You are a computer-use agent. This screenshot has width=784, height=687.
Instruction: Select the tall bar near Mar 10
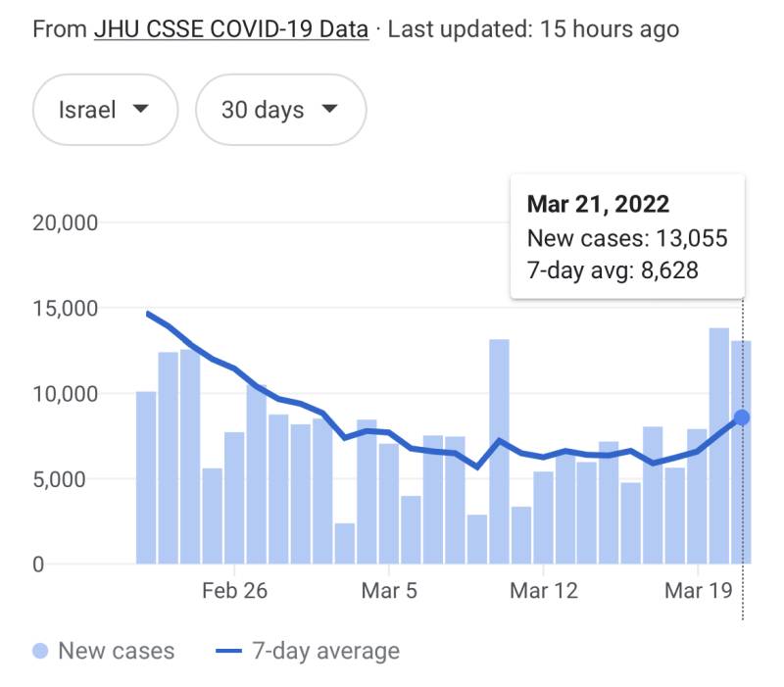pos(499,452)
